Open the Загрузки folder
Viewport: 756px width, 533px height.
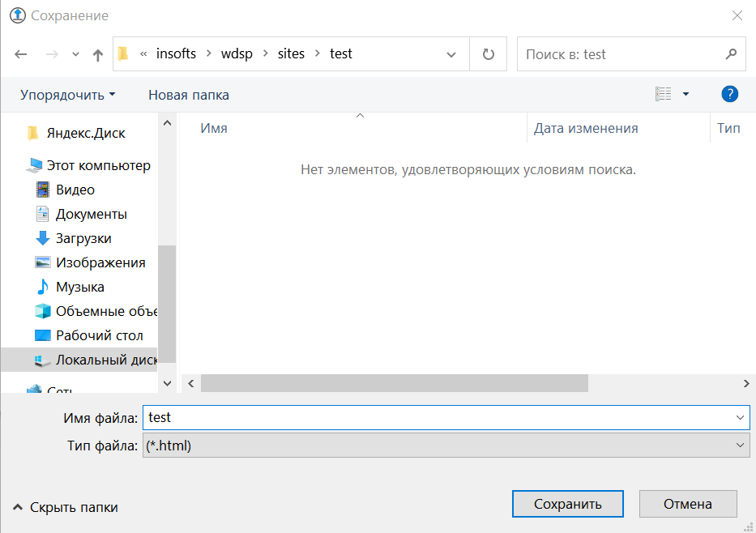pos(83,238)
